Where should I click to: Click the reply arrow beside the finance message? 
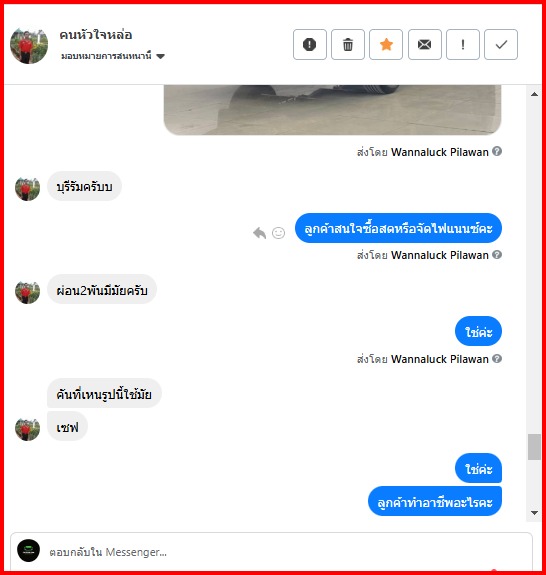click(260, 232)
